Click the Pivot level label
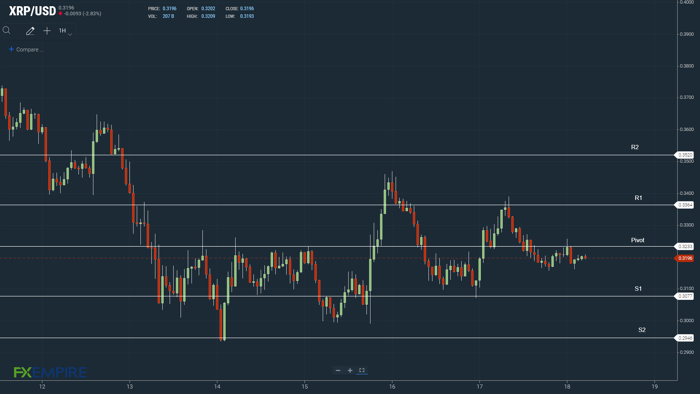 tap(638, 240)
